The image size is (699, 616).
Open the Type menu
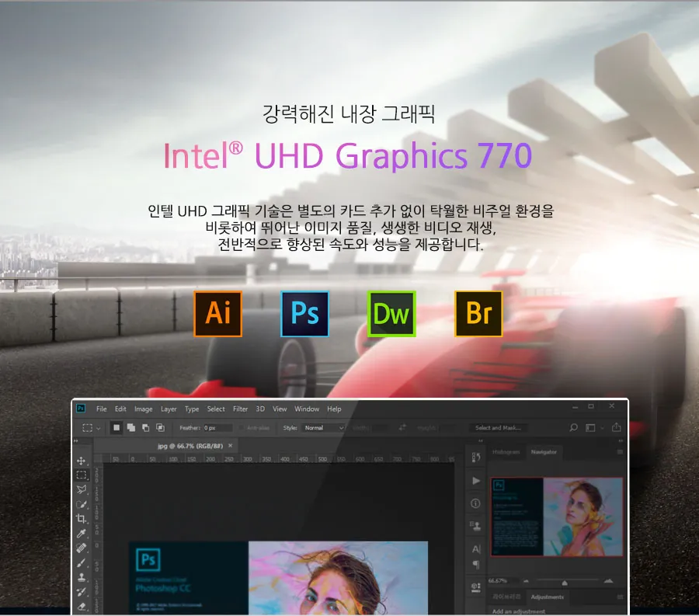point(192,409)
